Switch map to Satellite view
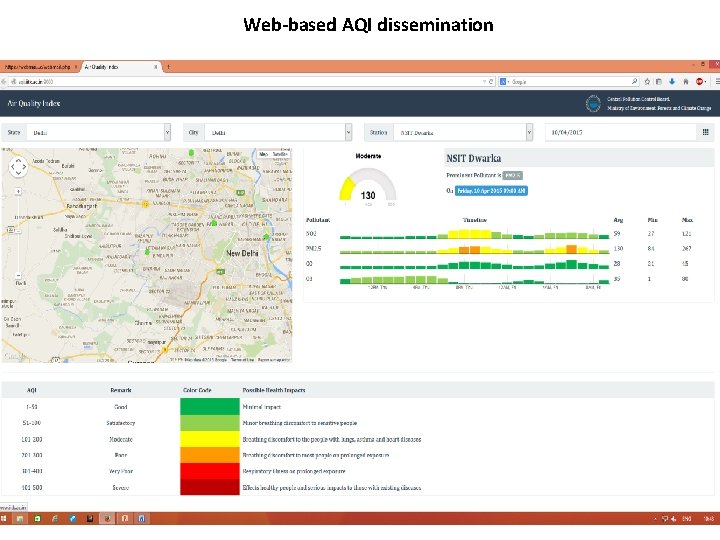 tap(280, 154)
